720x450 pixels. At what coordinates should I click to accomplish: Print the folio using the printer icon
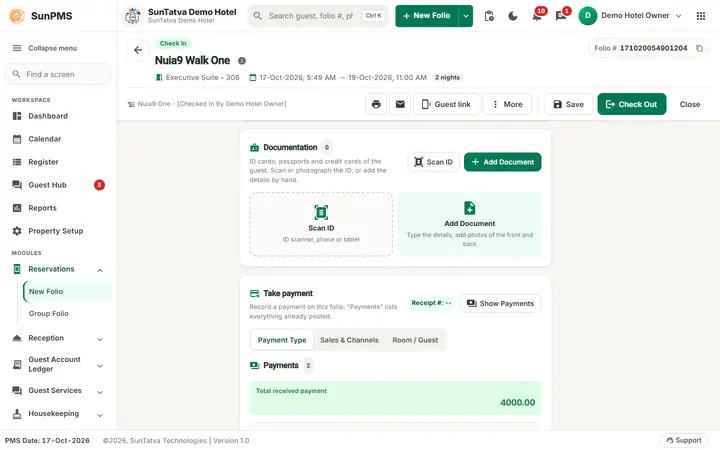pyautogui.click(x=376, y=104)
